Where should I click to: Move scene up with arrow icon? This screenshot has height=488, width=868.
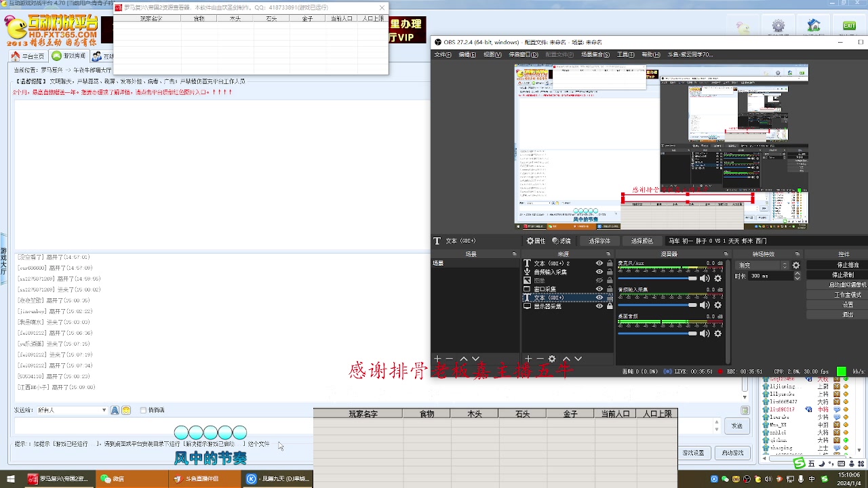point(464,359)
